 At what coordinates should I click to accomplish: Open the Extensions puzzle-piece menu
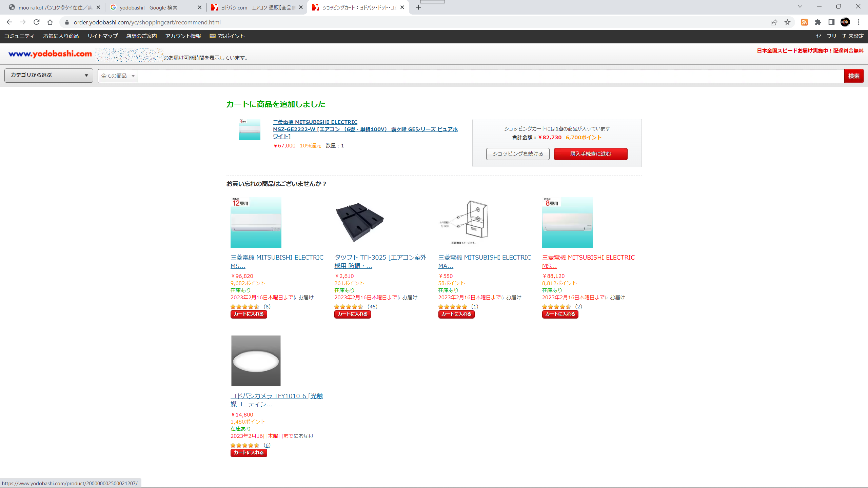[818, 22]
